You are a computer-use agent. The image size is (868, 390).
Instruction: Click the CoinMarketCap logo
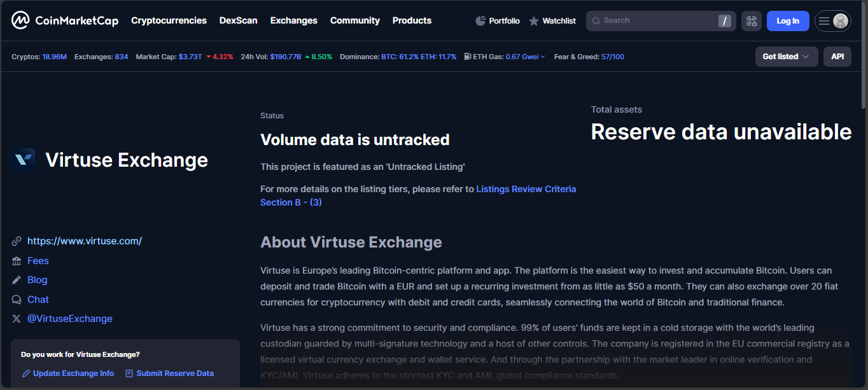(65, 20)
